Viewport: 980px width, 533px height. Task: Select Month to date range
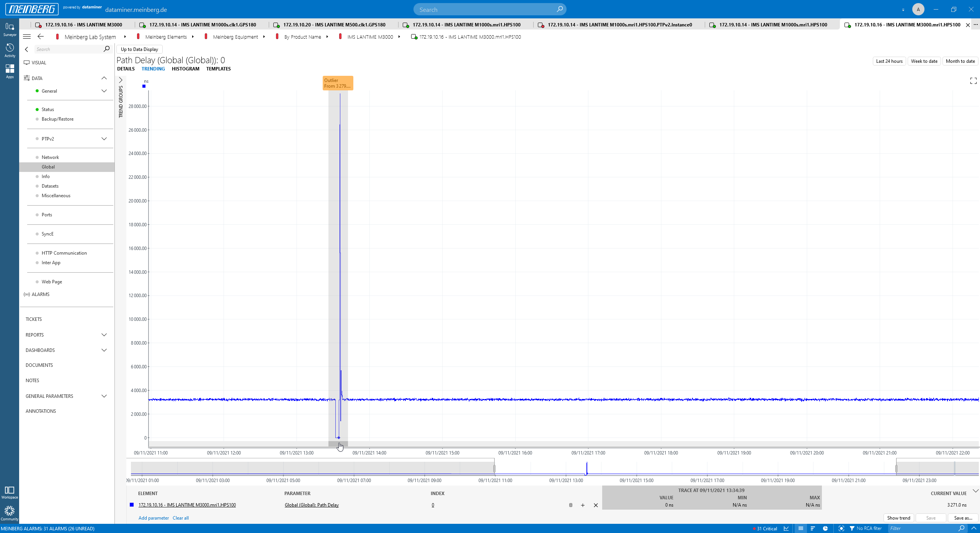[960, 61]
